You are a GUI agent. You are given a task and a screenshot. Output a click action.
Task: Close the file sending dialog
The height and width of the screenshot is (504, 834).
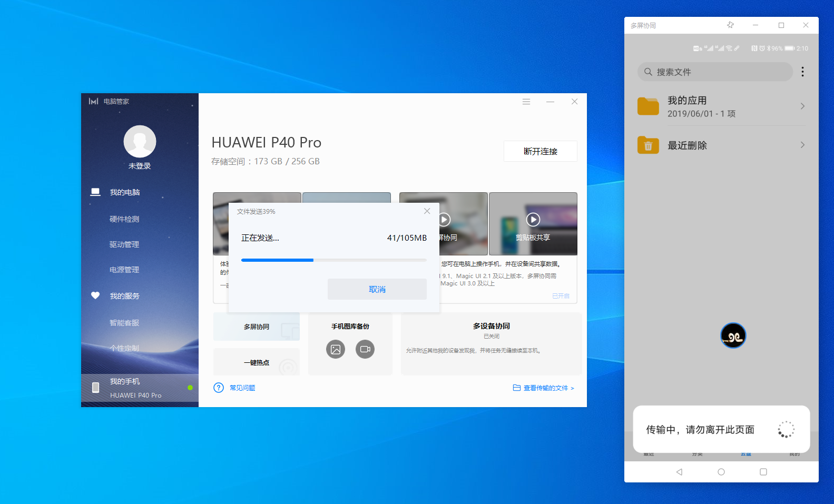click(427, 211)
